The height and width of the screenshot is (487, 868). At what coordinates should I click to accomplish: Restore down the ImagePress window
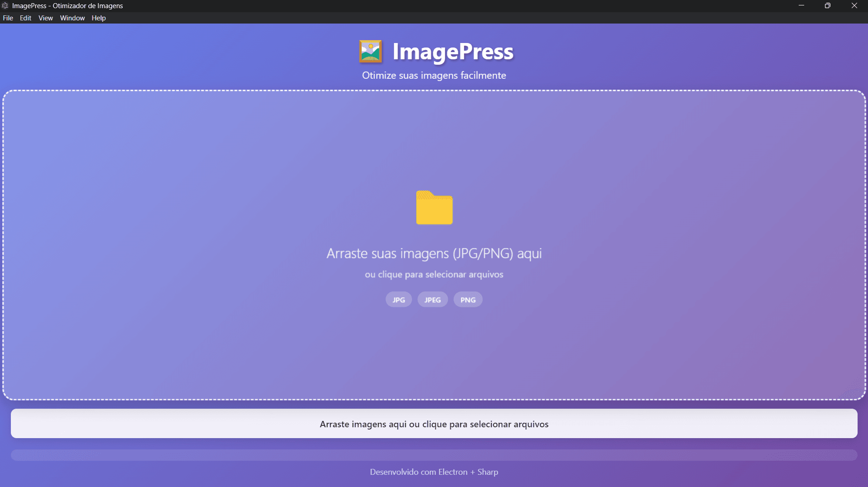828,5
